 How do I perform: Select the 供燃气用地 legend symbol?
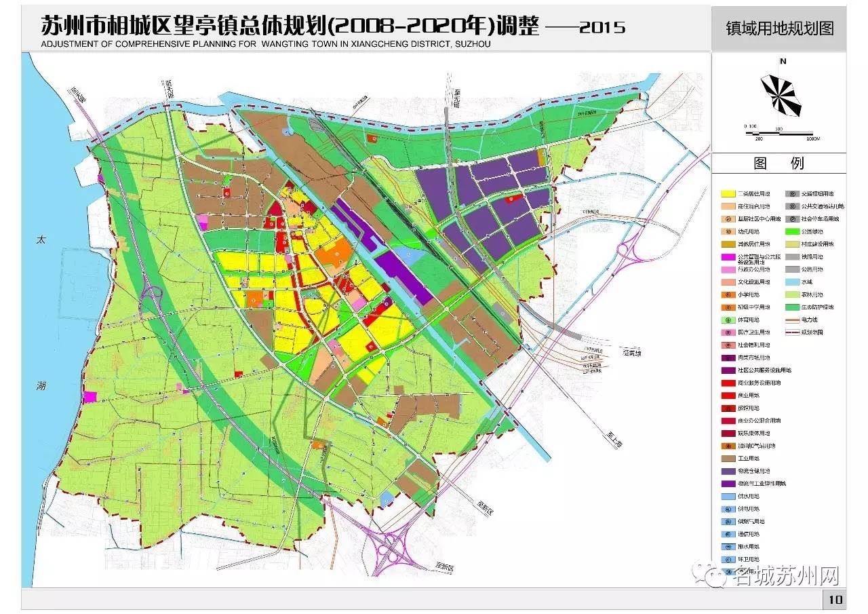click(x=727, y=521)
